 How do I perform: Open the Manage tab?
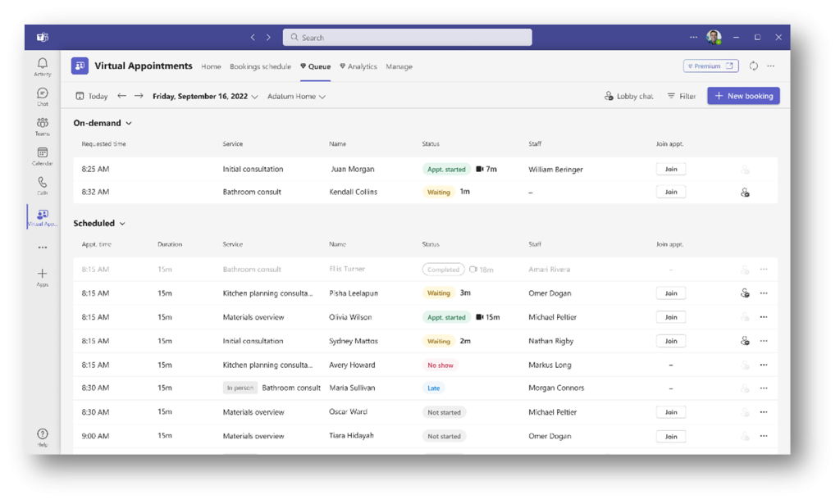(399, 66)
